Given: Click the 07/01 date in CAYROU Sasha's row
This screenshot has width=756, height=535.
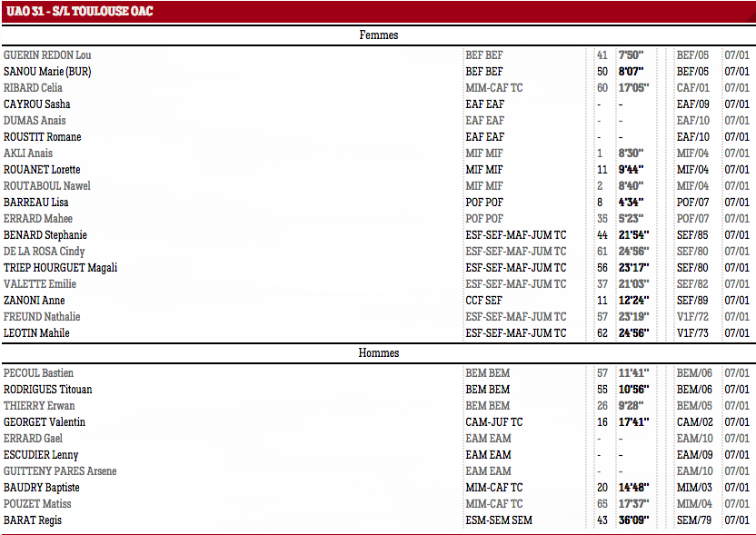Looking at the screenshot, I should pyautogui.click(x=737, y=104).
